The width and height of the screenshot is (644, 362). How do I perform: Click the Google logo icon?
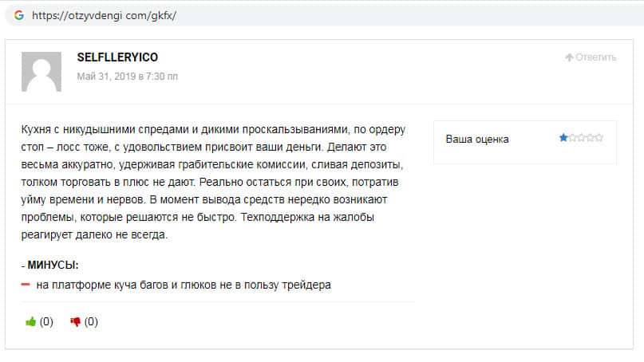coord(18,14)
